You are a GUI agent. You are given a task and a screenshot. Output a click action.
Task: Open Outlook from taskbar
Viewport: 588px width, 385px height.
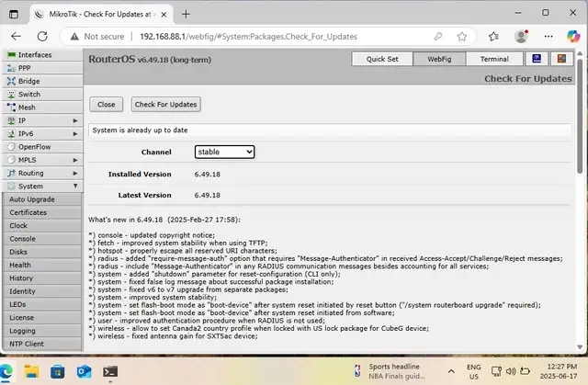[x=84, y=371]
